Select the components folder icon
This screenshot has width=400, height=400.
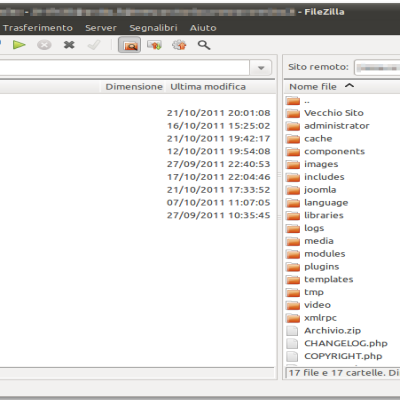[293, 151]
